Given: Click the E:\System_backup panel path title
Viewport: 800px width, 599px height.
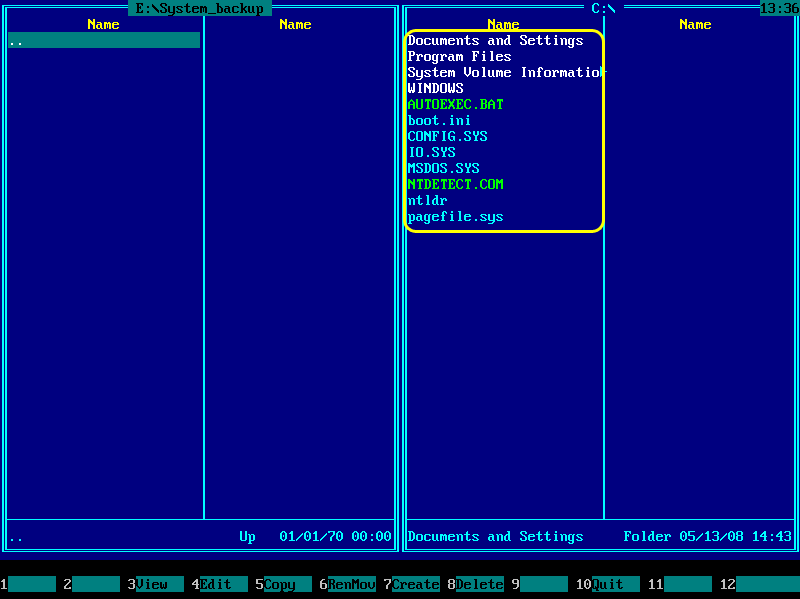Looking at the screenshot, I should pos(199,8).
